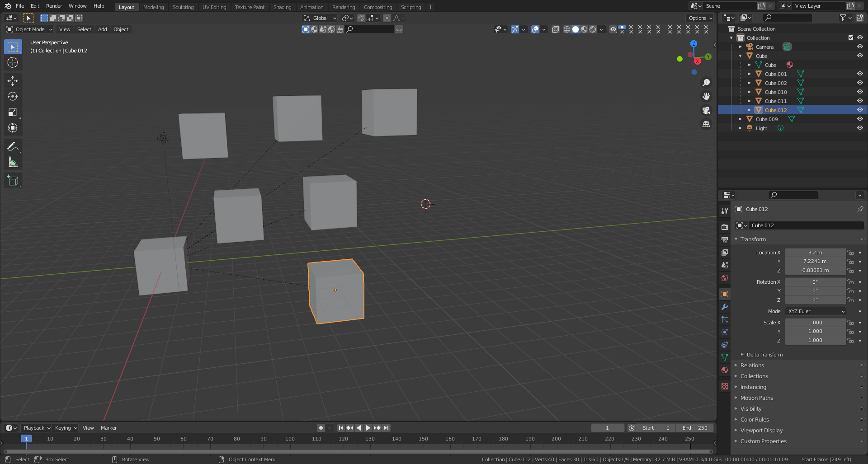This screenshot has width=868, height=464.
Task: Hide Cube.001 in the outliner
Action: pyautogui.click(x=860, y=74)
